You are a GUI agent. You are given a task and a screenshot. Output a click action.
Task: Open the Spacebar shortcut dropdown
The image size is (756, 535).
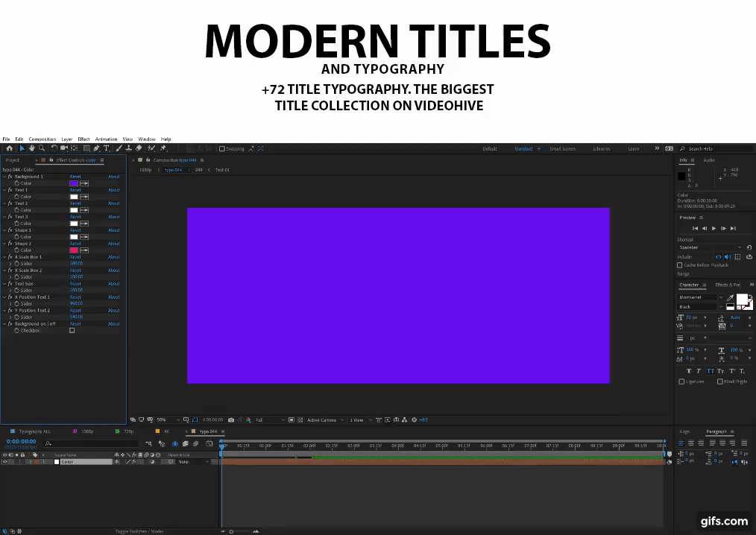(711, 247)
